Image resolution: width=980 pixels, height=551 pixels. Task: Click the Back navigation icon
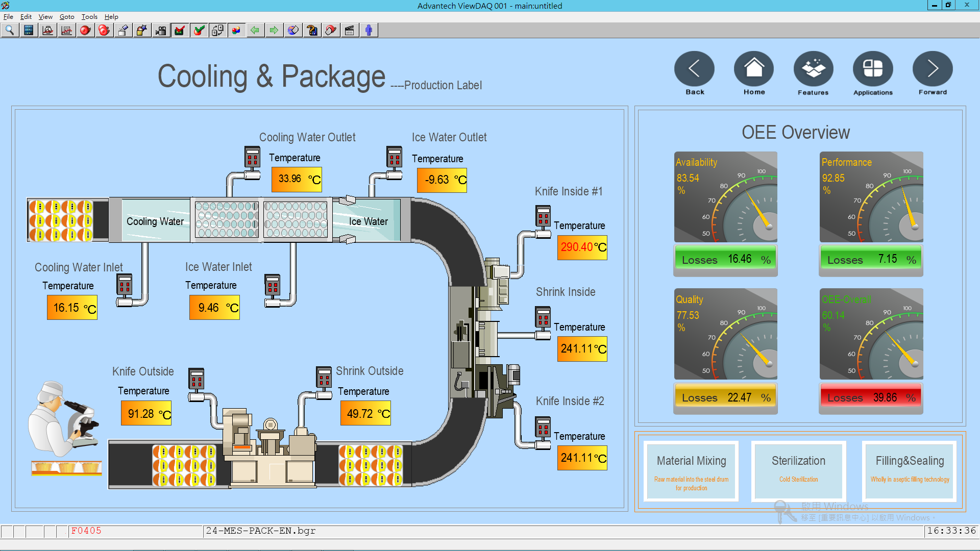tap(694, 72)
